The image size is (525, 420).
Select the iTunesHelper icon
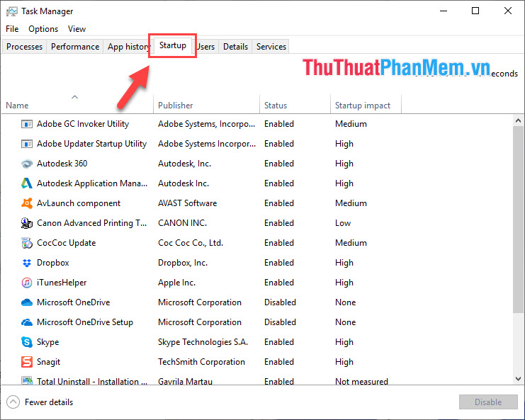27,283
